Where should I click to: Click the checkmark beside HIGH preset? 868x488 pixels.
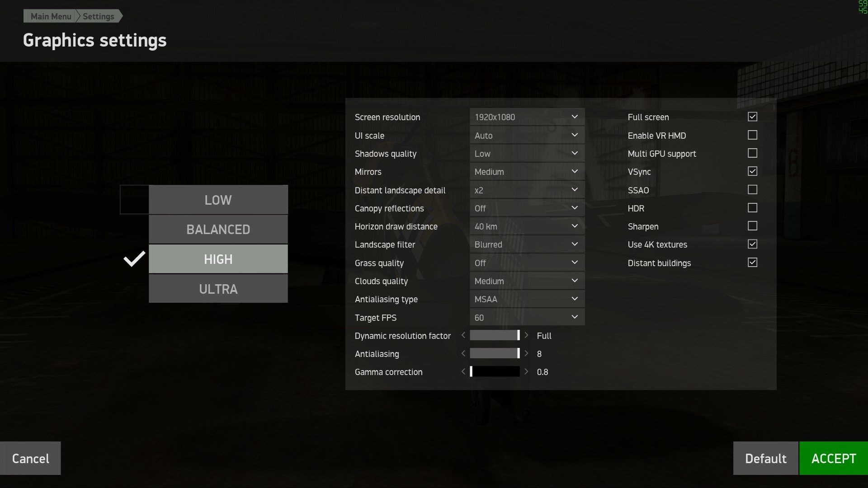[x=134, y=259]
